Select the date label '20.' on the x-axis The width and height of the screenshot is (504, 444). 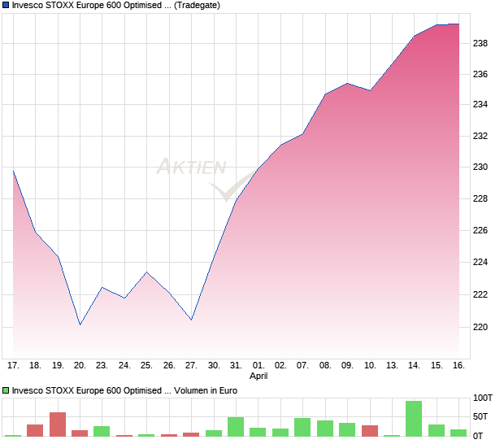[x=80, y=366]
